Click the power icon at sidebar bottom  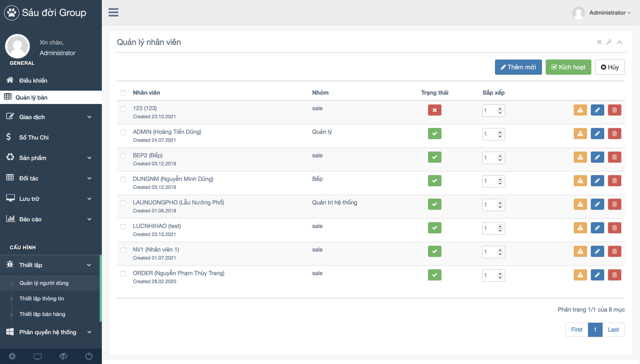tap(89, 356)
